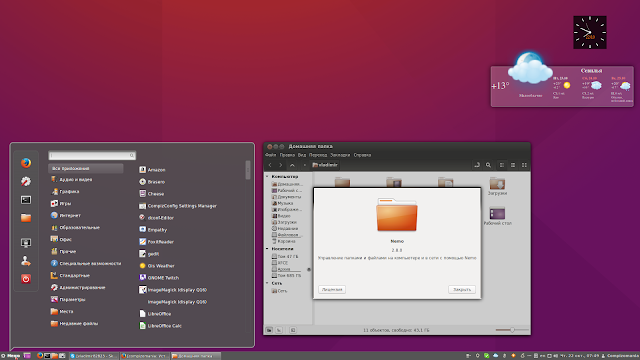Open LibreOffice from the applications list
Image resolution: width=640 pixels, height=360 pixels.
point(155,314)
